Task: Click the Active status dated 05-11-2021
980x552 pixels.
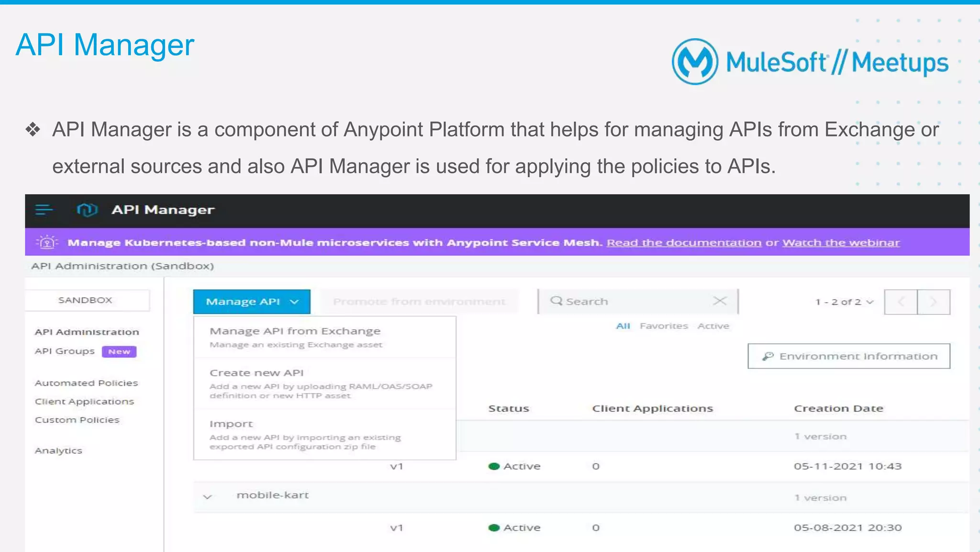Action: [x=514, y=466]
